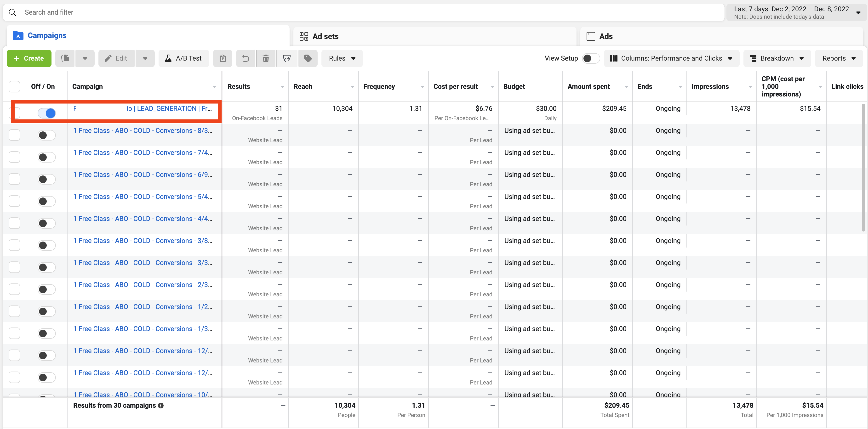Image resolution: width=868 pixels, height=429 pixels.
Task: Click the green Create button
Action: tap(29, 58)
